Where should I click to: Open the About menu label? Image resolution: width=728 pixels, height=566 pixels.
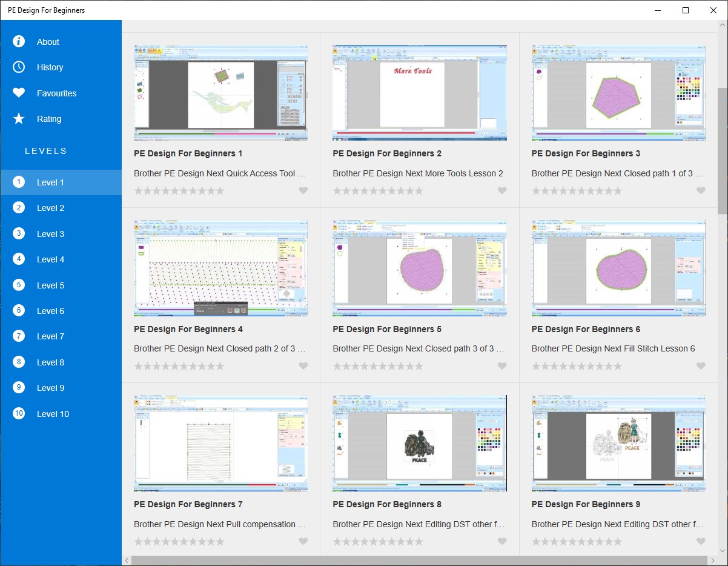tap(48, 42)
